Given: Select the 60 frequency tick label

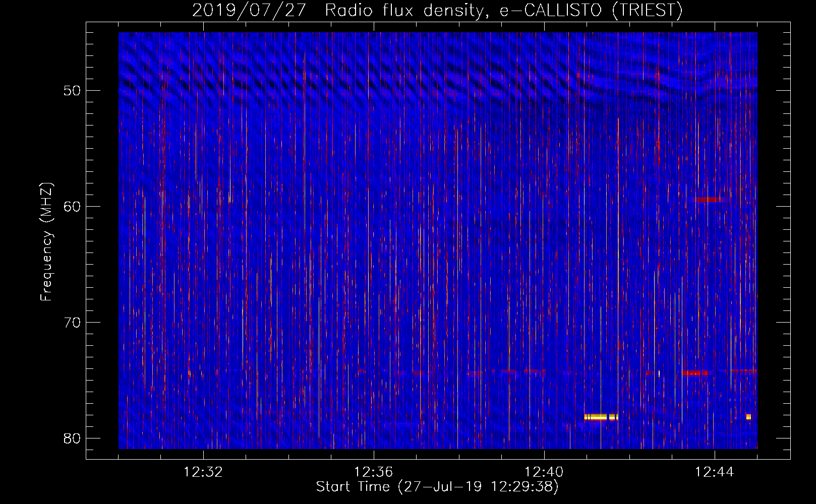Looking at the screenshot, I should 73,207.
